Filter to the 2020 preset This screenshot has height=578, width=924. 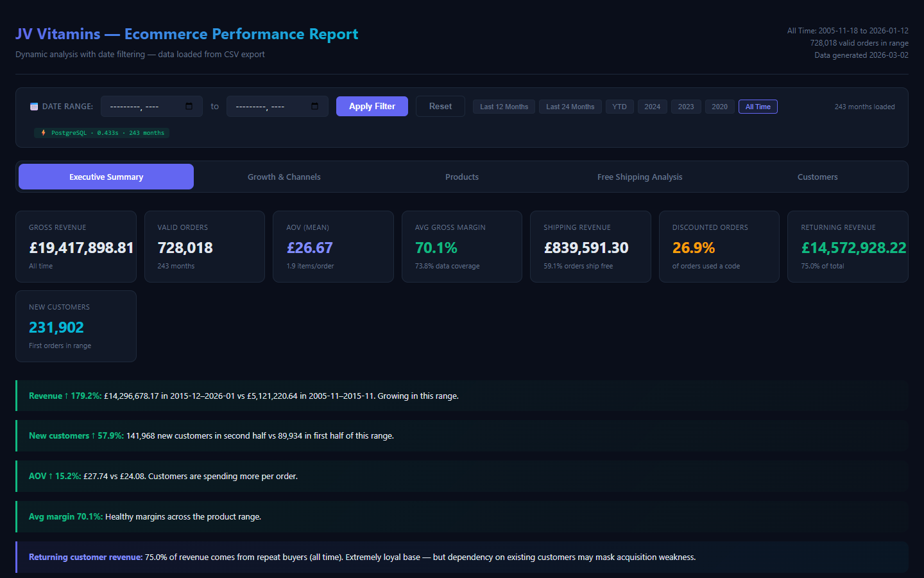click(719, 107)
